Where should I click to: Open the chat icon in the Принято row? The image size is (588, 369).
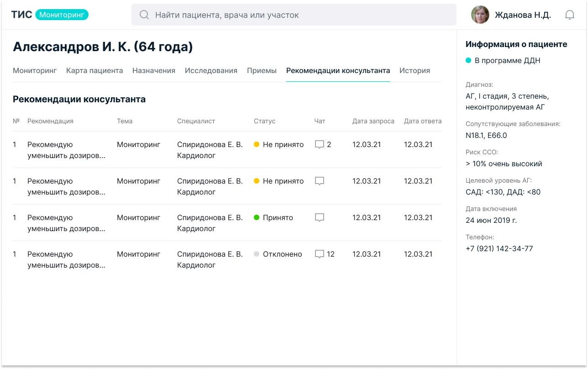tap(320, 218)
